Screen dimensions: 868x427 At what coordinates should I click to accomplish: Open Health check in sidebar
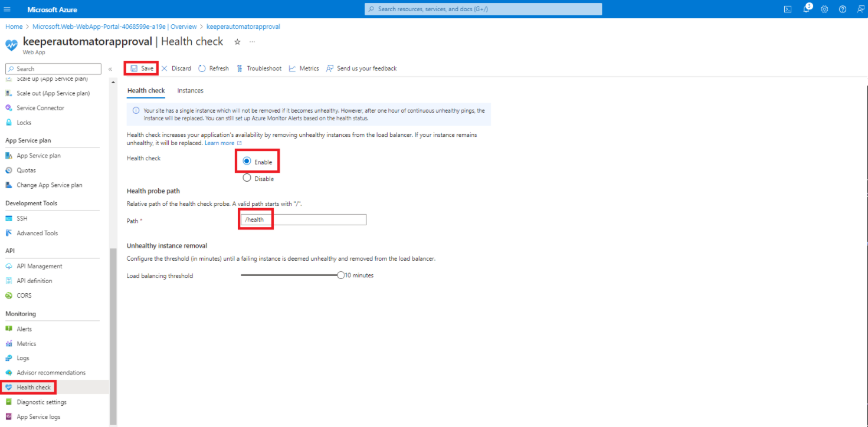[x=34, y=387]
